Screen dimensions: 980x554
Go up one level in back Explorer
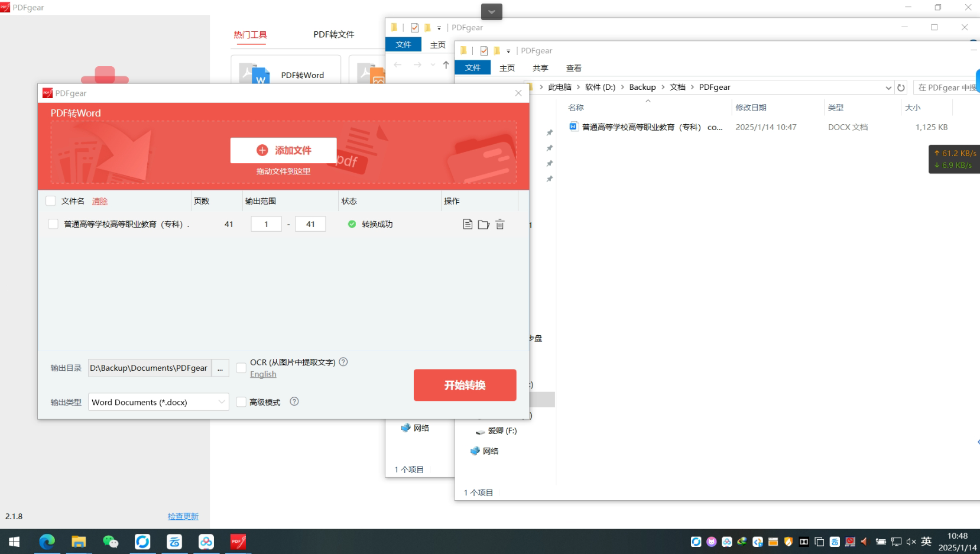pyautogui.click(x=446, y=64)
